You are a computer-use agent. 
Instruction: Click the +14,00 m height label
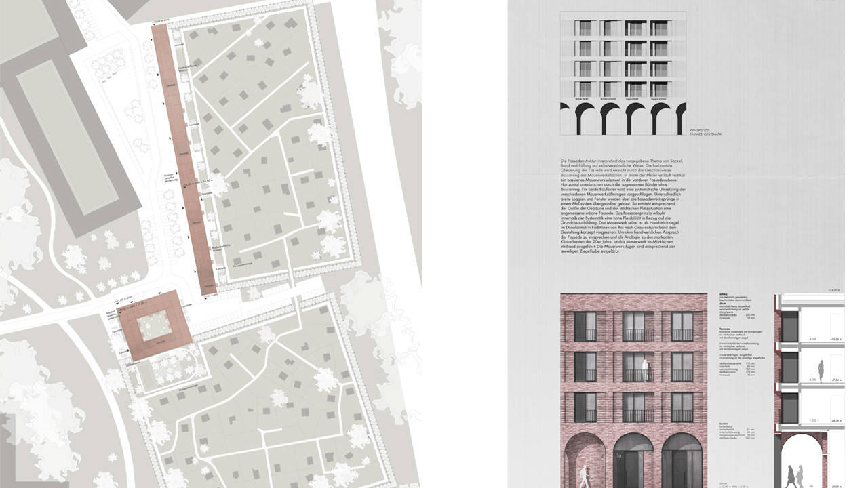coord(835,290)
